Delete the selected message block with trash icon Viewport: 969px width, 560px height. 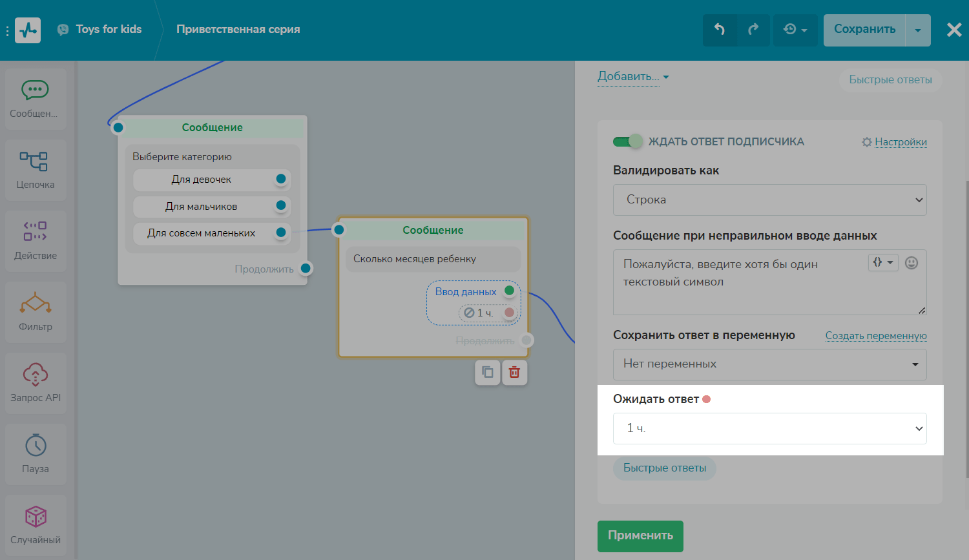[x=514, y=372]
